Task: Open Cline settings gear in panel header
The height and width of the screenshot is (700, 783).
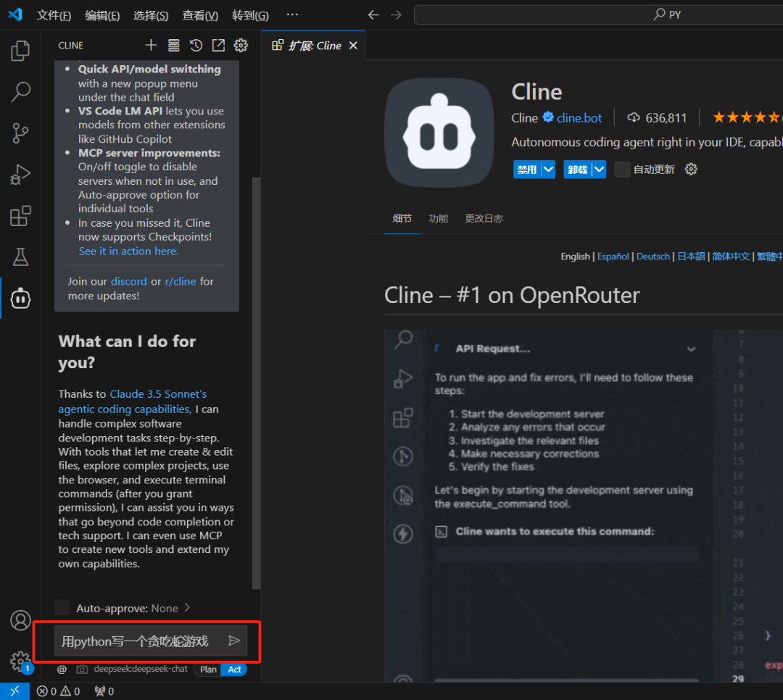Action: (x=241, y=46)
